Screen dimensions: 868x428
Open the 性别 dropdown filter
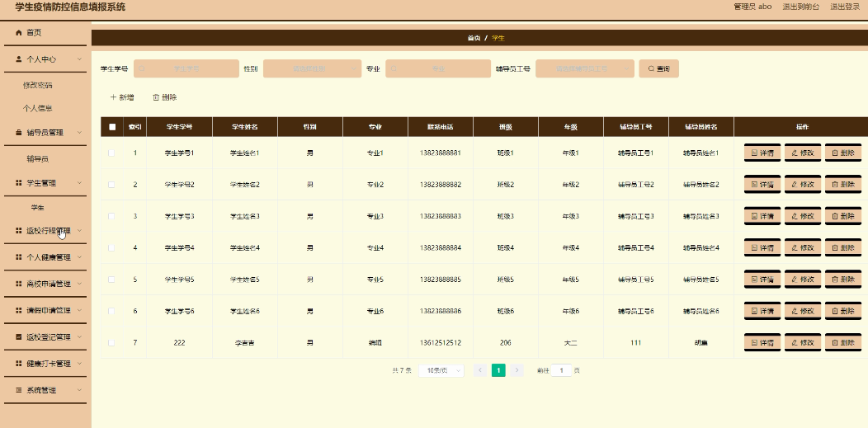(312, 68)
